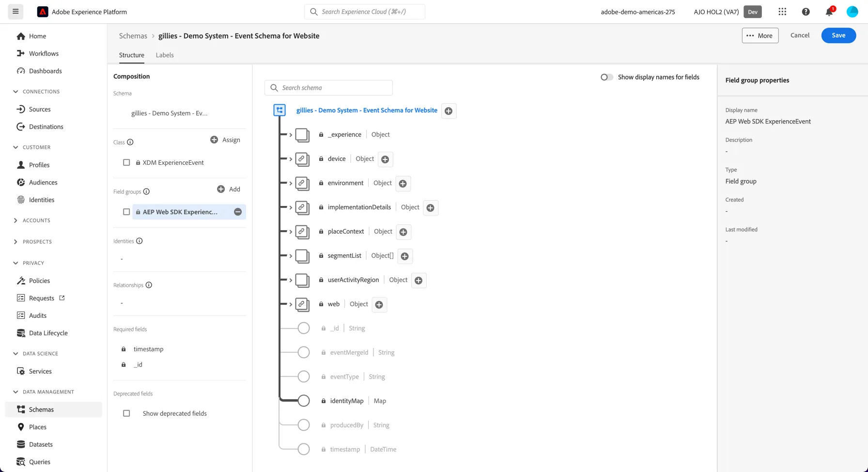Open the app switcher grid icon

[x=782, y=12]
